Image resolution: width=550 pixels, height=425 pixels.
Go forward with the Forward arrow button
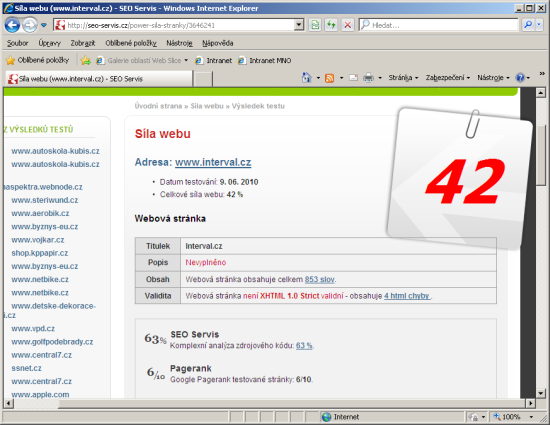pyautogui.click(x=29, y=25)
